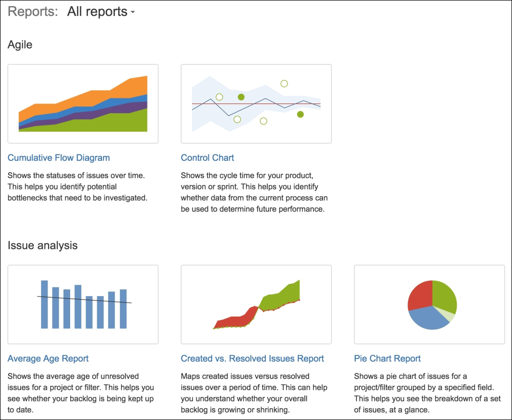Select the Pie Chart Report thumbnail
This screenshot has height=420, width=512.
(x=430, y=304)
